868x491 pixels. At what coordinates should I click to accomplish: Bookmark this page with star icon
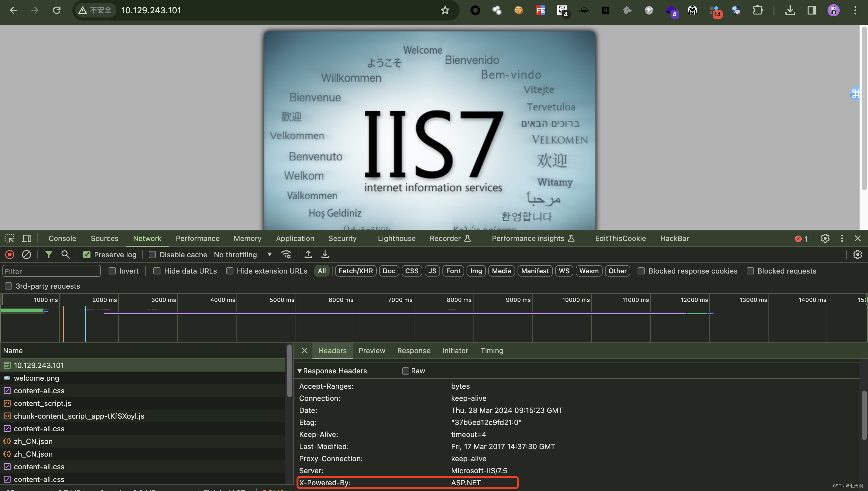tap(445, 11)
